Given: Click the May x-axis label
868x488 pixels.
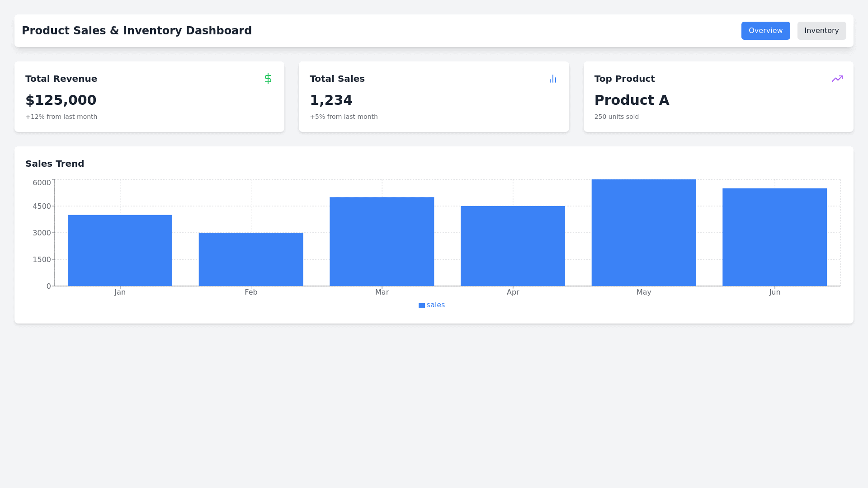Looking at the screenshot, I should point(644,292).
